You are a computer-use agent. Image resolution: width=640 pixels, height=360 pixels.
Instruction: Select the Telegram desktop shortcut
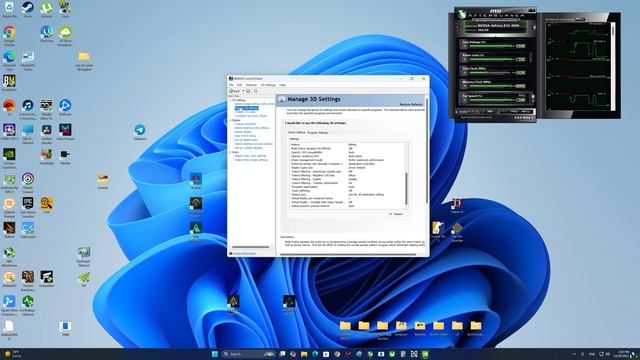pyautogui.click(x=140, y=132)
